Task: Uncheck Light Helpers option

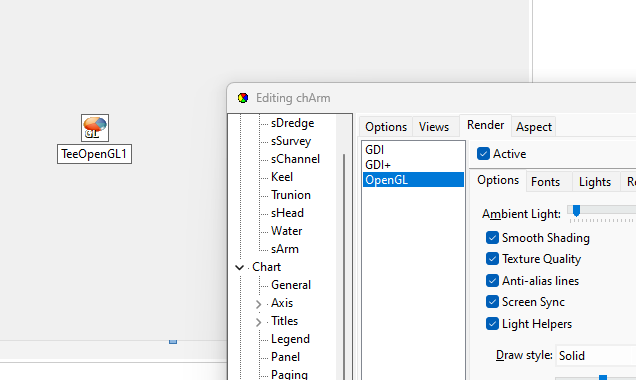Action: 492,324
